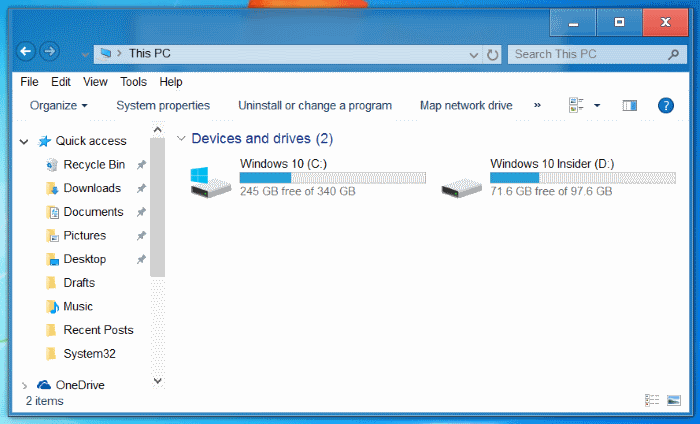Viewport: 700px width, 424px height.
Task: Open the address bar history dropdown
Action: 474,55
